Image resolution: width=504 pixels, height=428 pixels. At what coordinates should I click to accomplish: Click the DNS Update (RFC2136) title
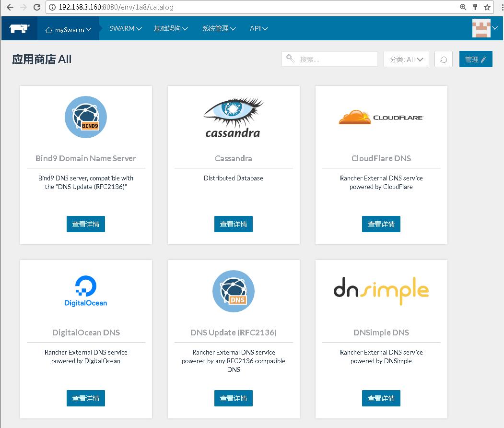click(x=234, y=333)
